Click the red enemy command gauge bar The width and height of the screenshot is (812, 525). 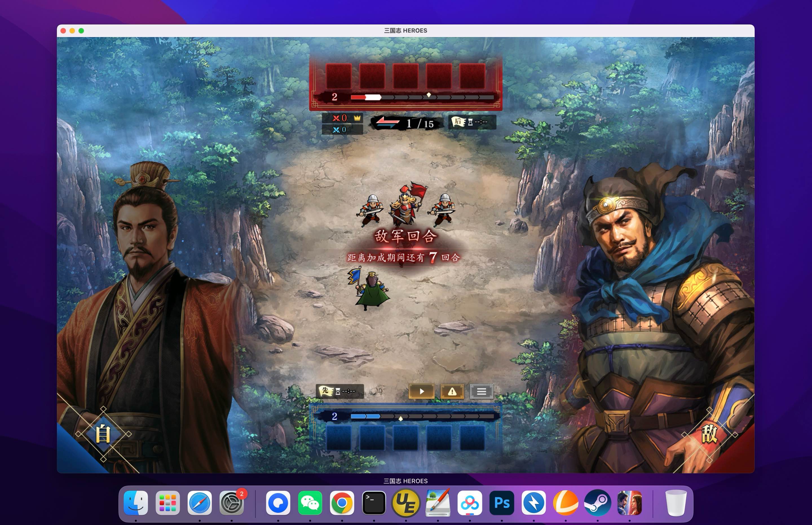pyautogui.click(x=422, y=98)
